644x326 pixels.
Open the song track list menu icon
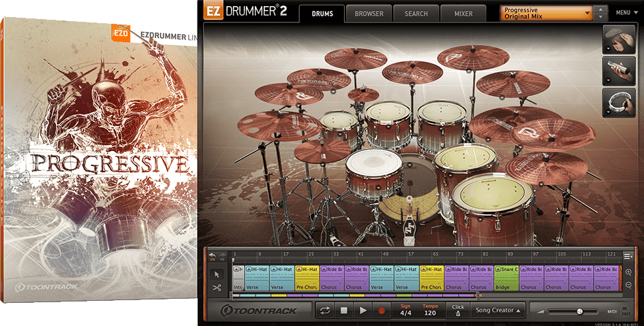tap(627, 257)
